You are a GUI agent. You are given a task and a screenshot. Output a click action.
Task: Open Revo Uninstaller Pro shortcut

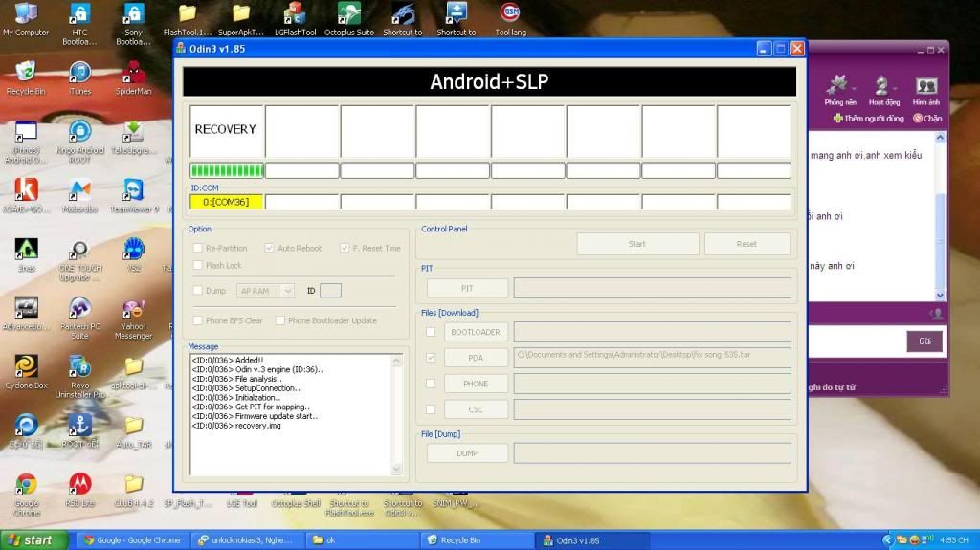pyautogui.click(x=80, y=377)
